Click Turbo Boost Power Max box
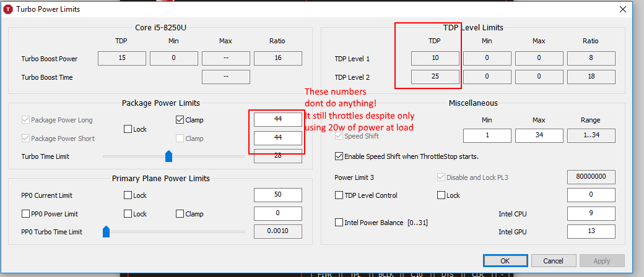The image size is (644, 277). point(226,59)
